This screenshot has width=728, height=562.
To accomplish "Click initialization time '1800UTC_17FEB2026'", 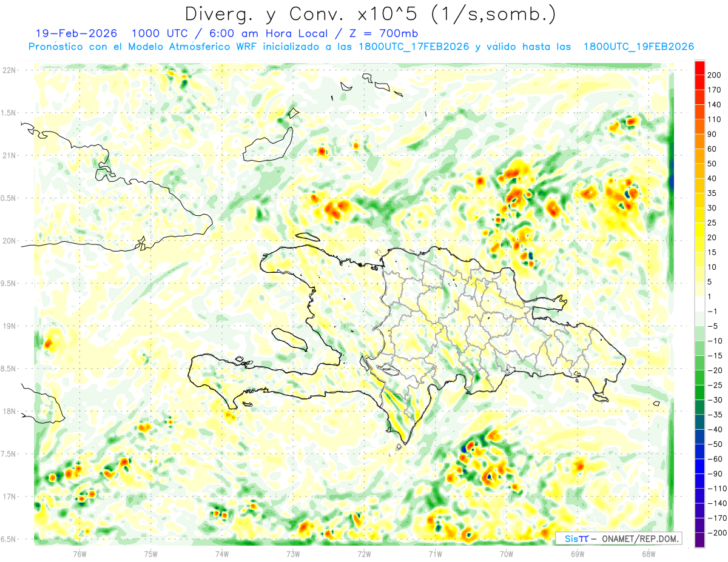I will click(414, 47).
